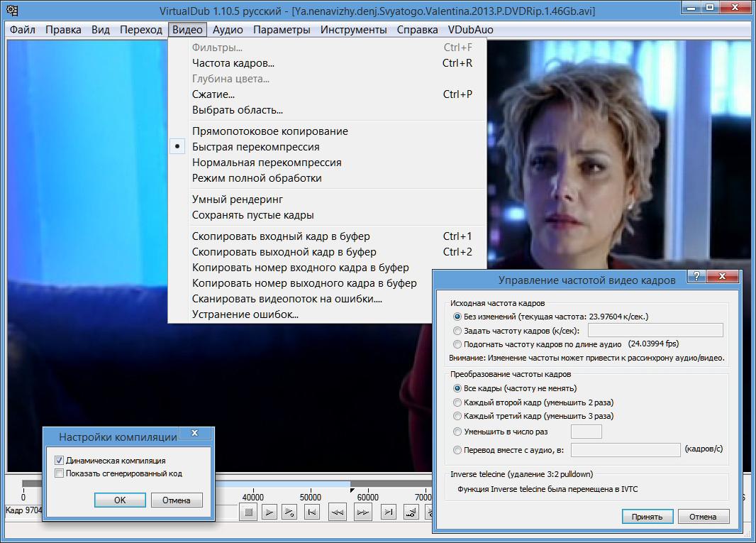The height and width of the screenshot is (543, 756).
Task: Click the Stop playback button
Action: (x=249, y=512)
